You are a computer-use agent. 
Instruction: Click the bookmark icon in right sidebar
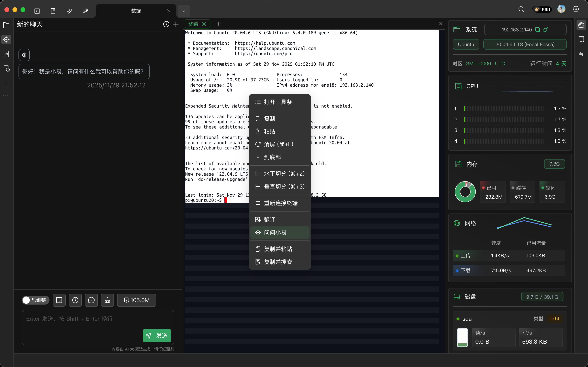581,39
